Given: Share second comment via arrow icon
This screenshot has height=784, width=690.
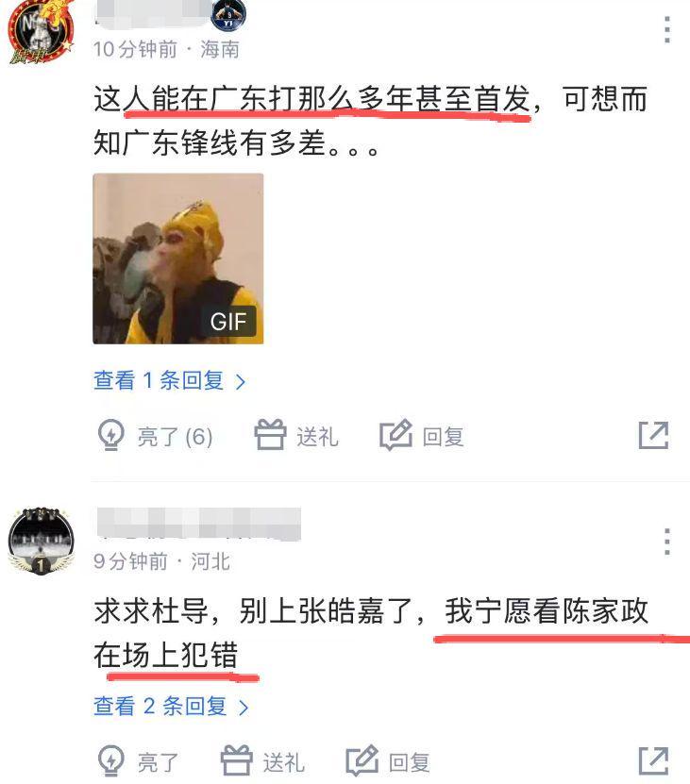Looking at the screenshot, I should [x=653, y=761].
